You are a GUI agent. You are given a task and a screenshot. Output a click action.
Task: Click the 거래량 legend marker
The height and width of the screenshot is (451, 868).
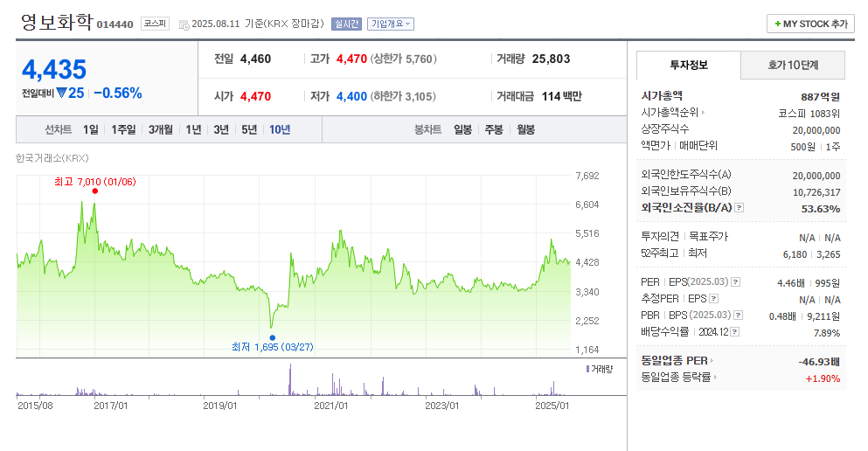coord(588,369)
